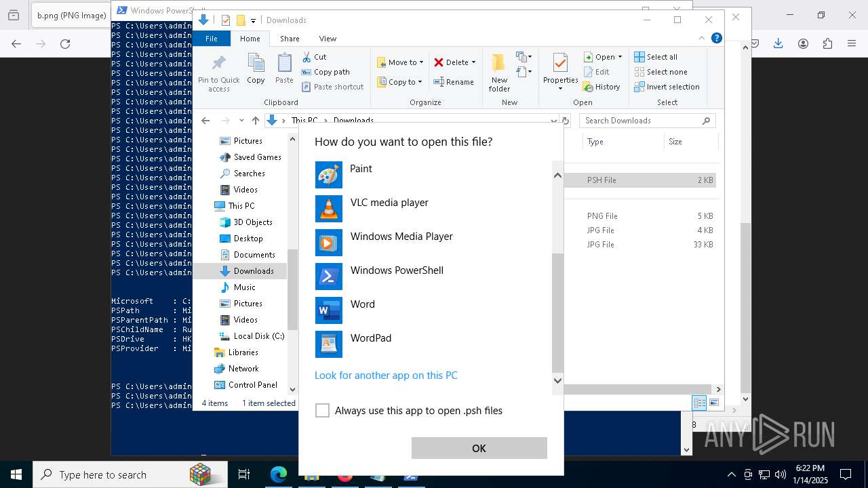This screenshot has width=868, height=488.
Task: Open the Move to dropdown
Action: pyautogui.click(x=400, y=62)
